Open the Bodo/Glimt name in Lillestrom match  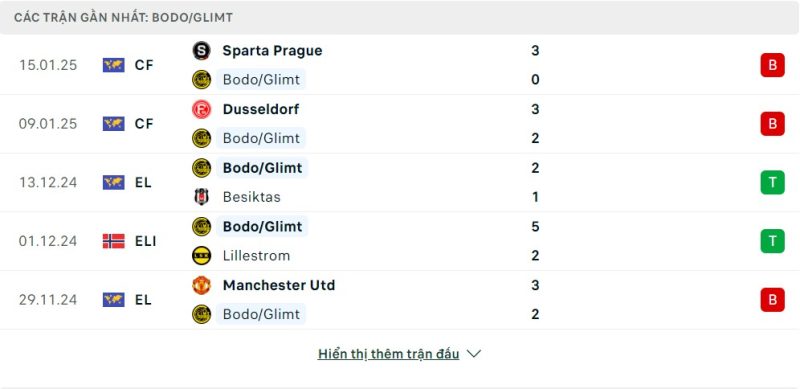262,226
